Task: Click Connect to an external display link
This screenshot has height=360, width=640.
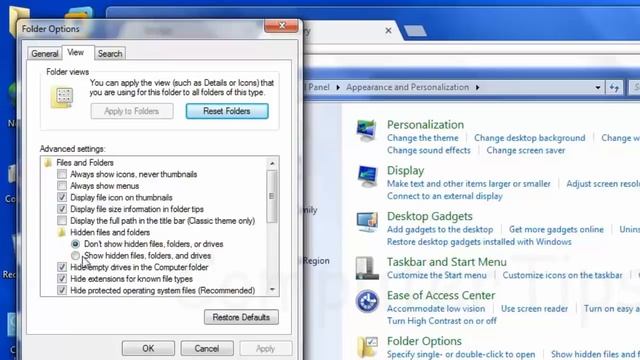Action: click(444, 196)
